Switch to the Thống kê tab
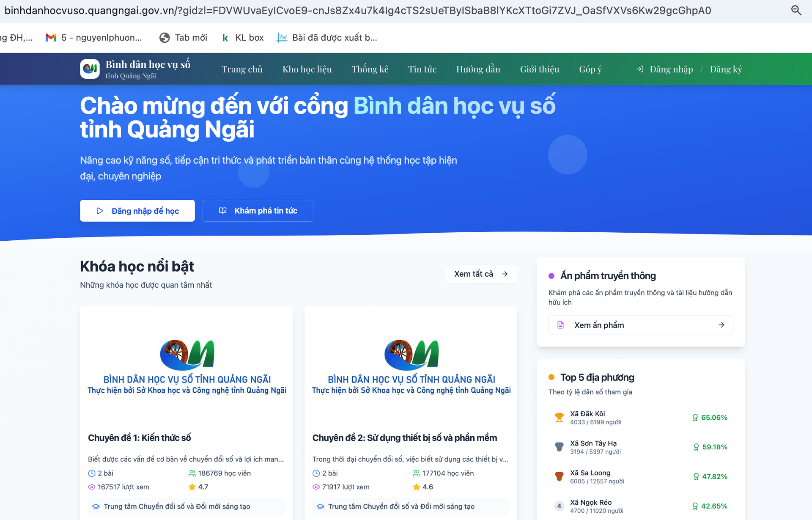 coord(370,69)
